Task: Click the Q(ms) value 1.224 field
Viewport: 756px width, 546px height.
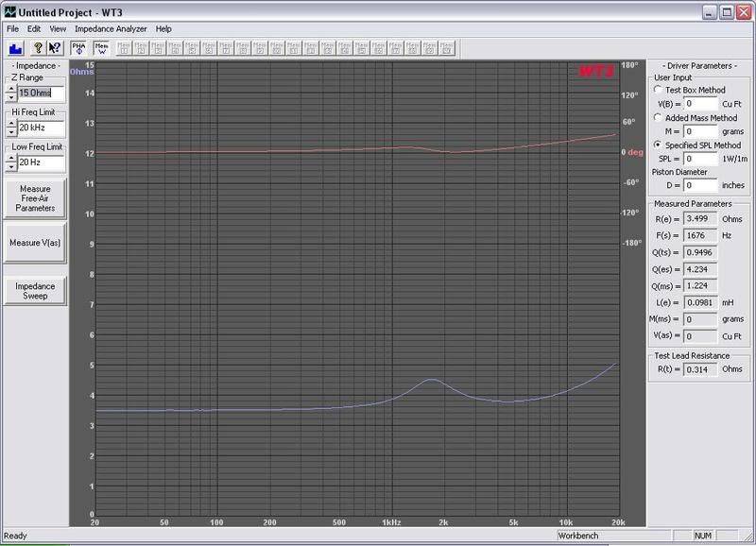Action: [700, 286]
